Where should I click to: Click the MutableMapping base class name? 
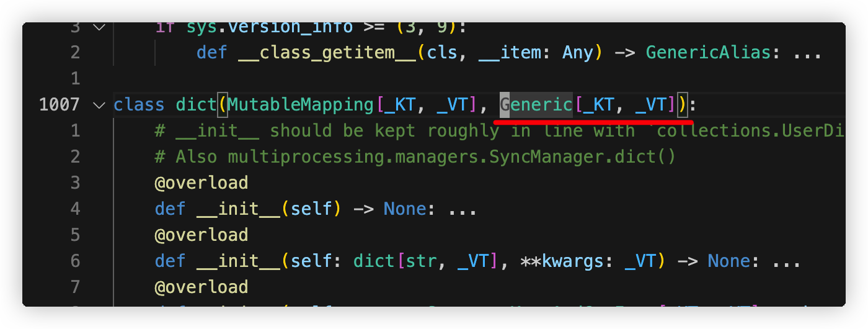pyautogui.click(x=301, y=104)
